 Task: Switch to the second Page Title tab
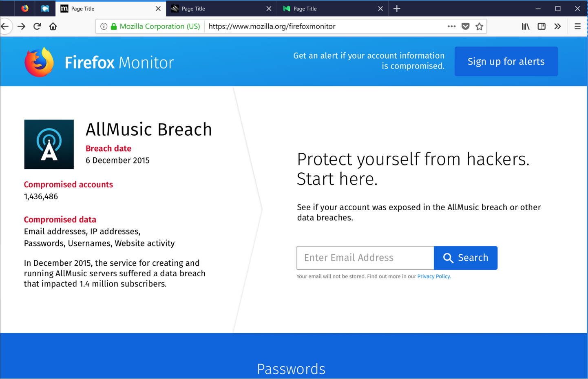click(x=221, y=9)
